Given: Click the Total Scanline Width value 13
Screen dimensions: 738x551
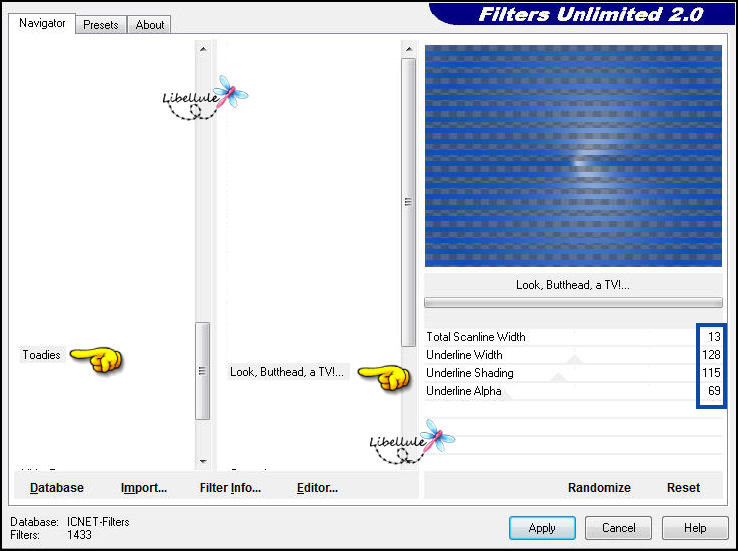Looking at the screenshot, I should (714, 337).
